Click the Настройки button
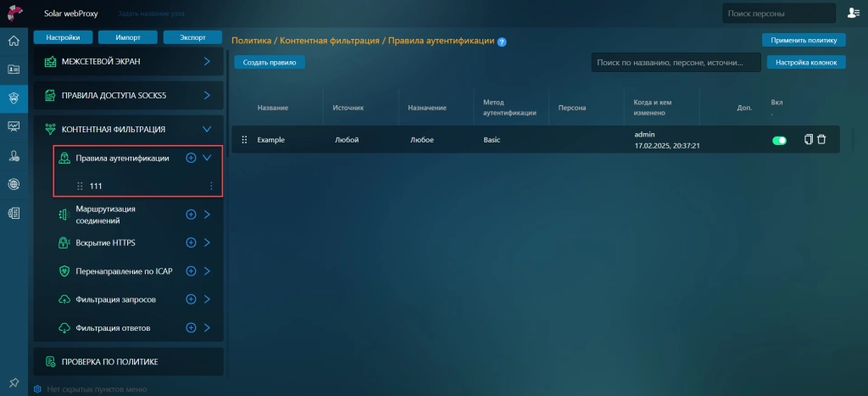 coord(63,37)
